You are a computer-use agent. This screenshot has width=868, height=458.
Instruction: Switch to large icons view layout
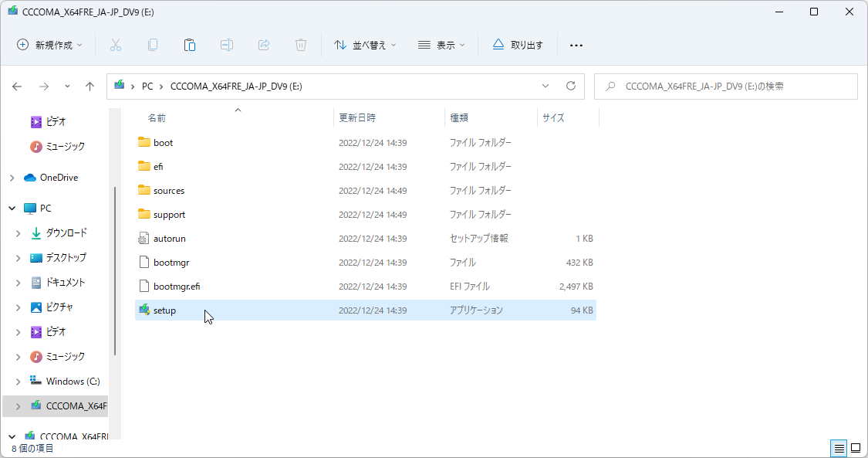coord(856,448)
